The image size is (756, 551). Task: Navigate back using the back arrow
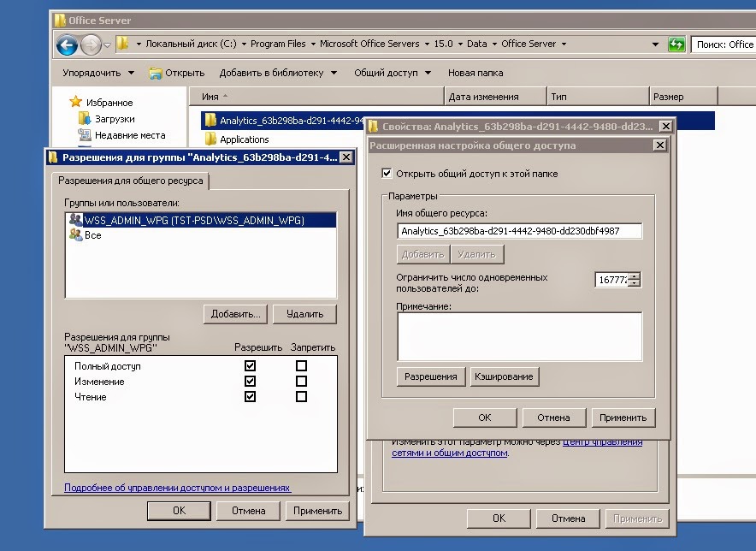point(66,44)
